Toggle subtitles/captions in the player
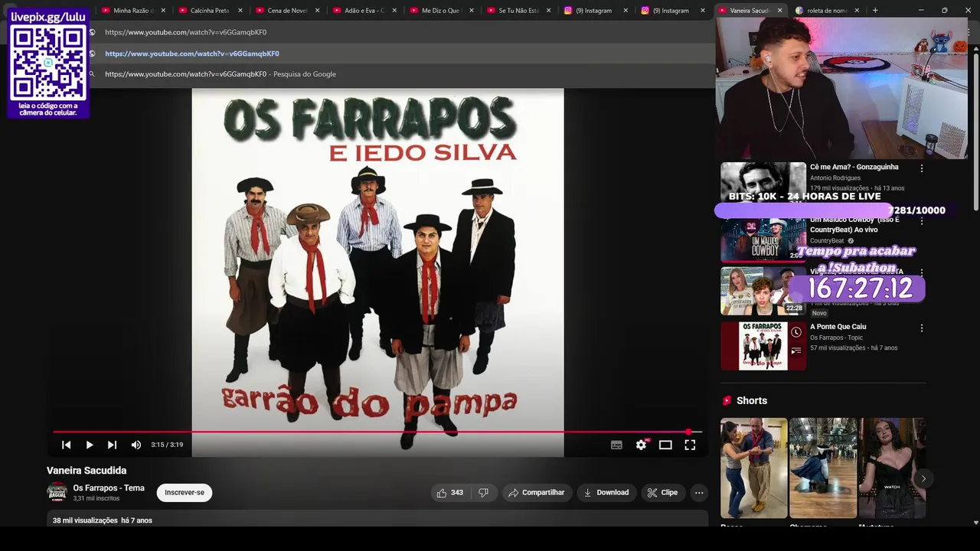This screenshot has width=980, height=551. point(616,445)
